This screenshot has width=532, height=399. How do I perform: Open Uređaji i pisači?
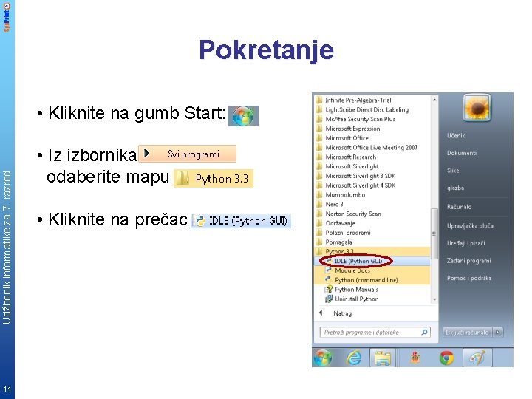point(465,243)
